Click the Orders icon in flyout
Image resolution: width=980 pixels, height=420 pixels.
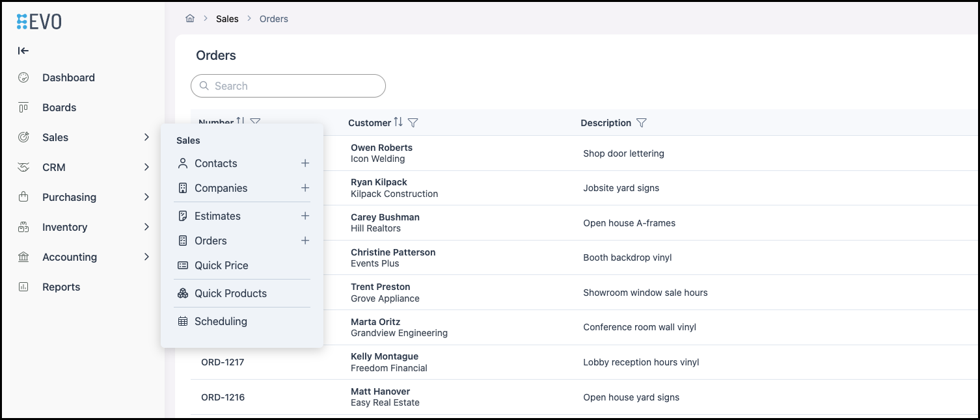(183, 241)
